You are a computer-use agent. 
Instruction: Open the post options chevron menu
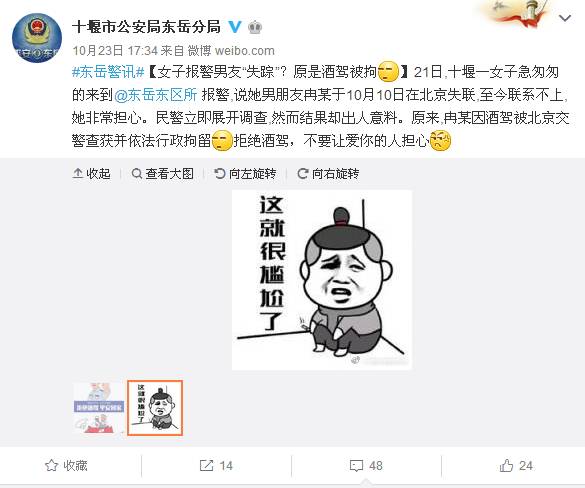(565, 18)
